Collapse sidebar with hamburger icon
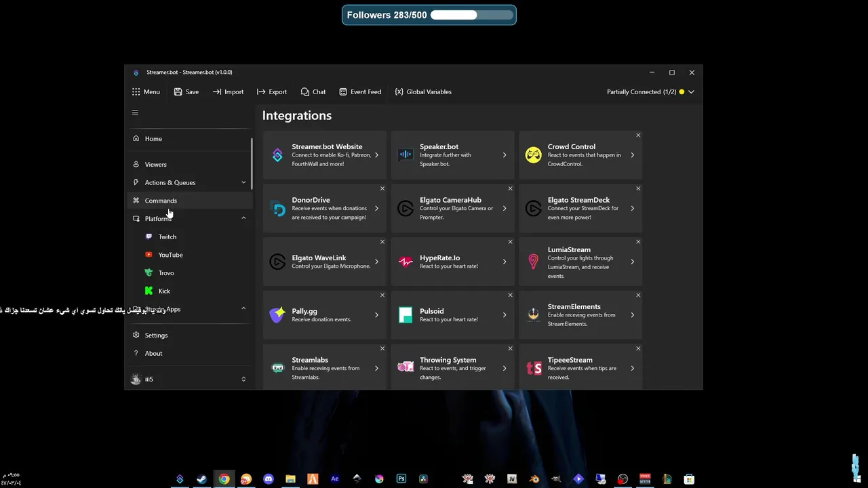The image size is (868, 488). point(135,113)
